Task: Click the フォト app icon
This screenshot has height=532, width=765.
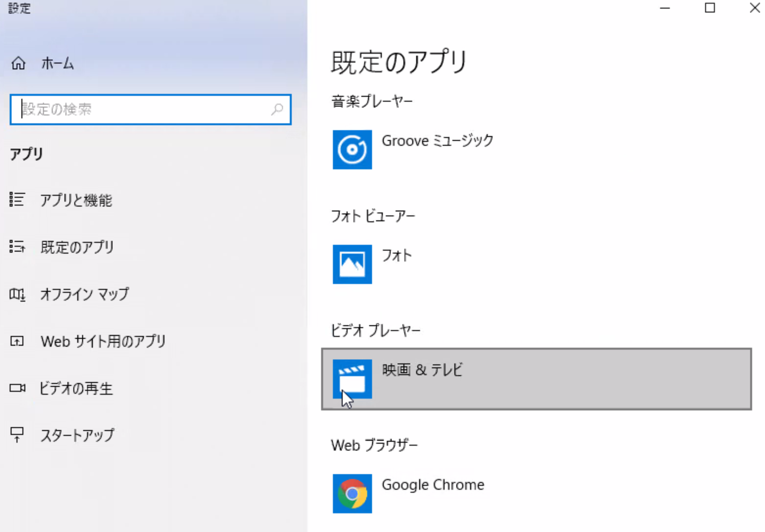Action: point(352,264)
